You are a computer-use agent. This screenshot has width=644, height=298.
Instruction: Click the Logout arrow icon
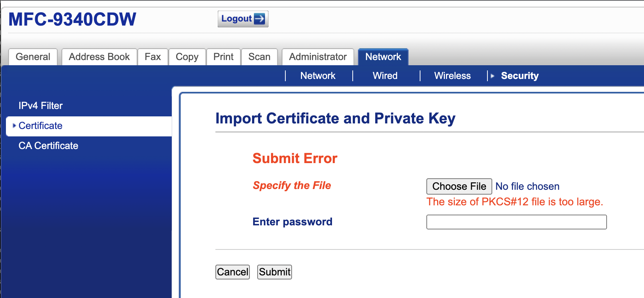(260, 19)
